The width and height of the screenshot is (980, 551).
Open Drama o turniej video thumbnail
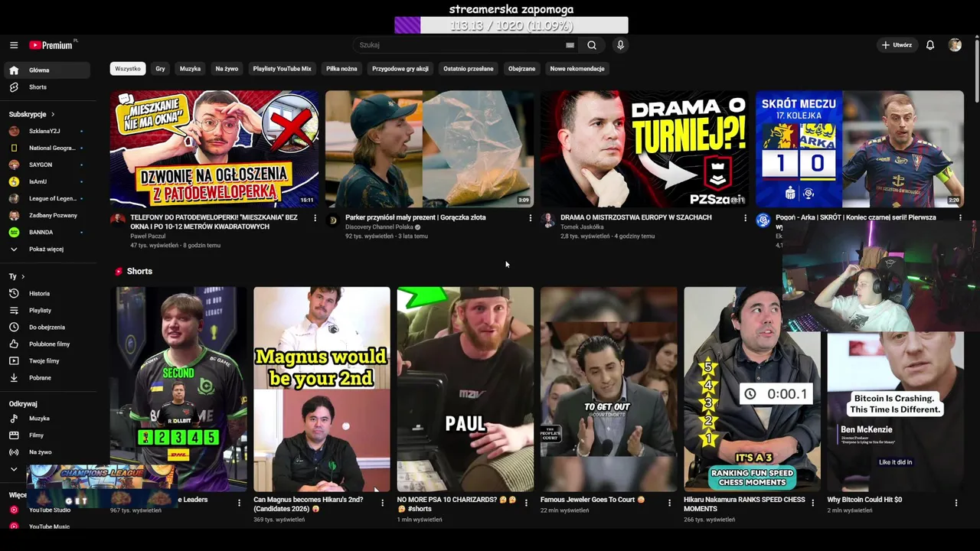[645, 149]
